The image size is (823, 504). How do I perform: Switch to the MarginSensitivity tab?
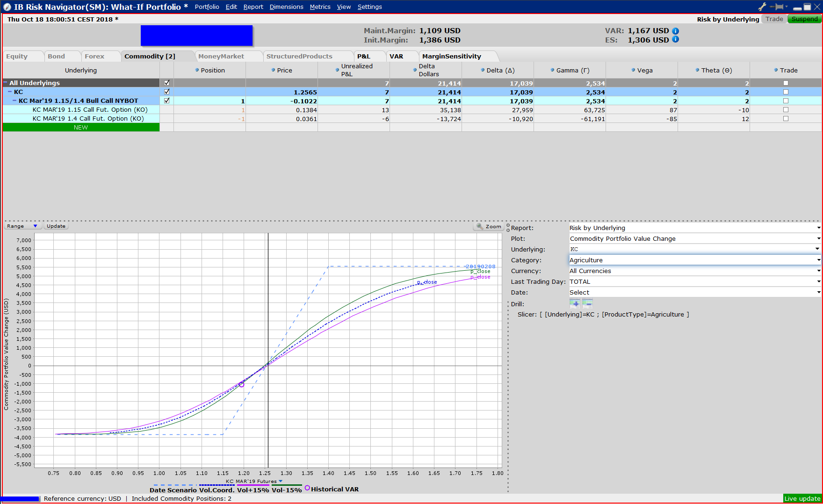[x=451, y=56]
